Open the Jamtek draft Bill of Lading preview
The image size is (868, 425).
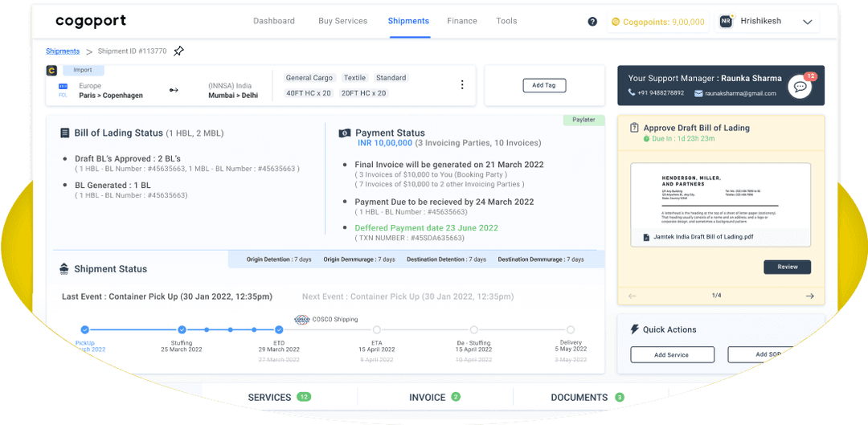[720, 204]
